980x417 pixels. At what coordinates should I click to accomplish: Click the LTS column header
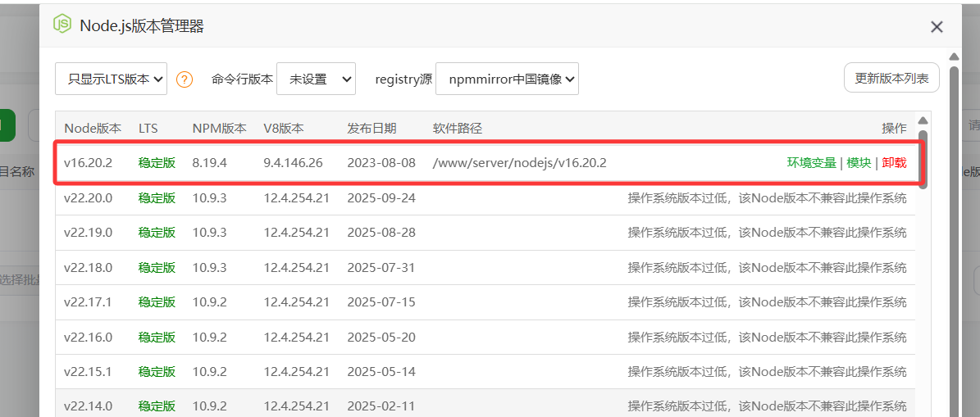click(148, 129)
